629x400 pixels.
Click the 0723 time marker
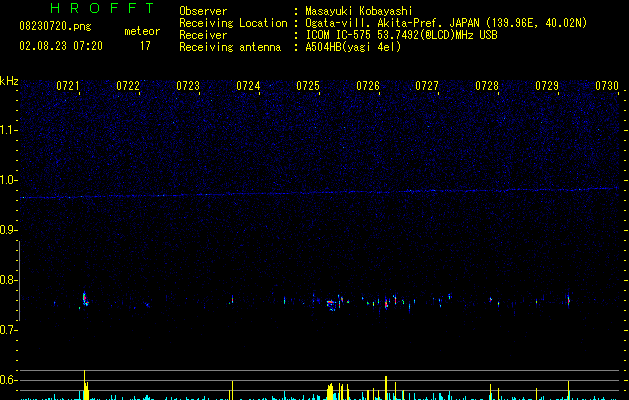pyautogui.click(x=188, y=86)
